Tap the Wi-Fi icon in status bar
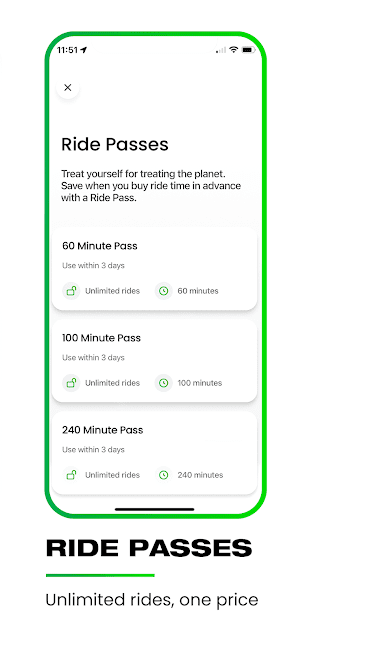Viewport: 366px width, 650px height. [x=234, y=50]
